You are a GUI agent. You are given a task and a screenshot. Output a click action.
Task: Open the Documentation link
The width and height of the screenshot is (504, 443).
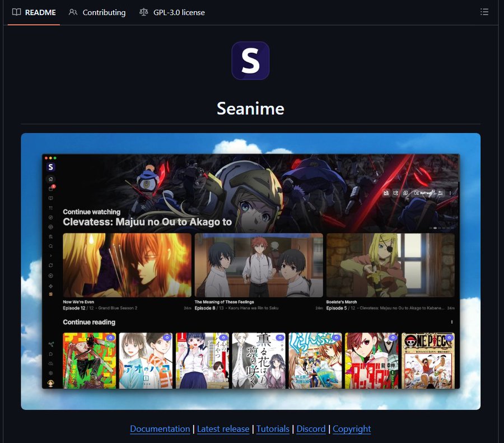pyautogui.click(x=160, y=428)
